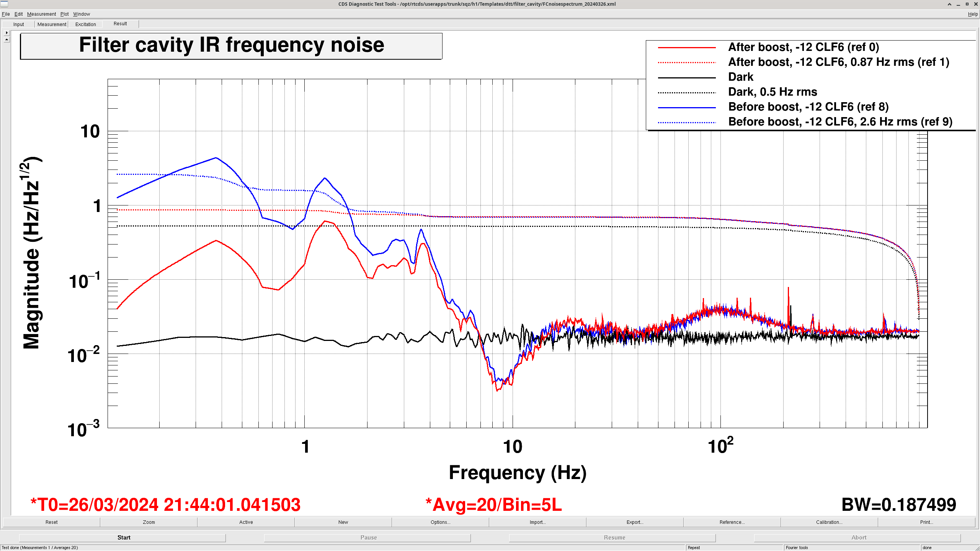Click the window menu icon in the title bar
Image resolution: width=980 pixels, height=551 pixels.
click(4, 4)
